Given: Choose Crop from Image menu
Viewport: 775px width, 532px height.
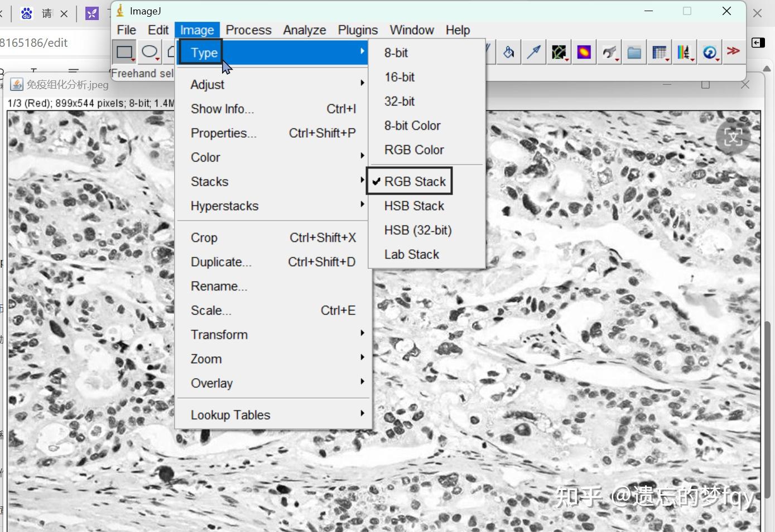Looking at the screenshot, I should click(x=273, y=238).
